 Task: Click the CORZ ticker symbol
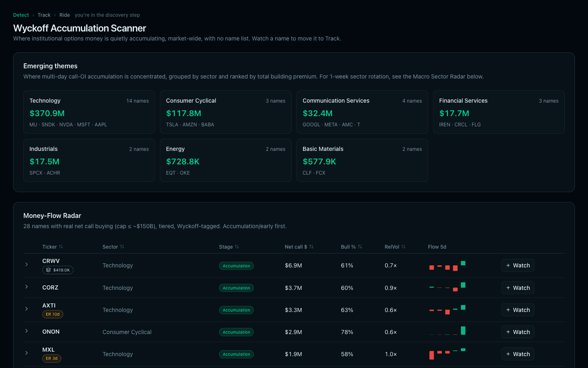[x=50, y=287]
